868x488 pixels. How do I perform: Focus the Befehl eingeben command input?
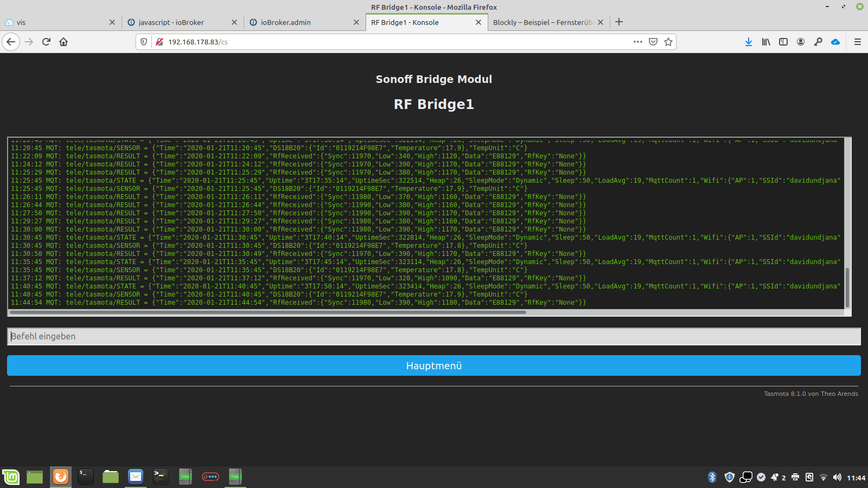coord(434,336)
